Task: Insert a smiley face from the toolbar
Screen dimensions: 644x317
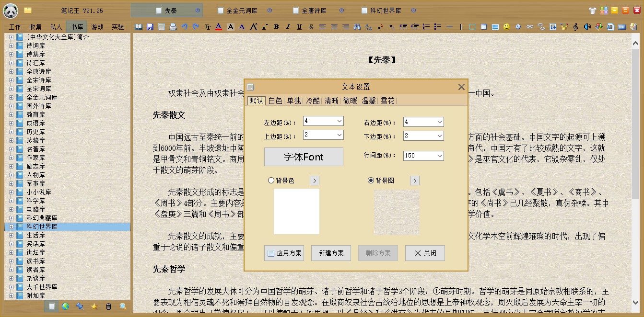Action: coord(507,27)
